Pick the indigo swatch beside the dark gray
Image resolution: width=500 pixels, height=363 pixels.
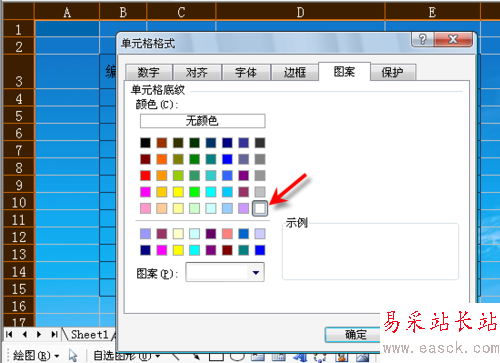(x=244, y=143)
